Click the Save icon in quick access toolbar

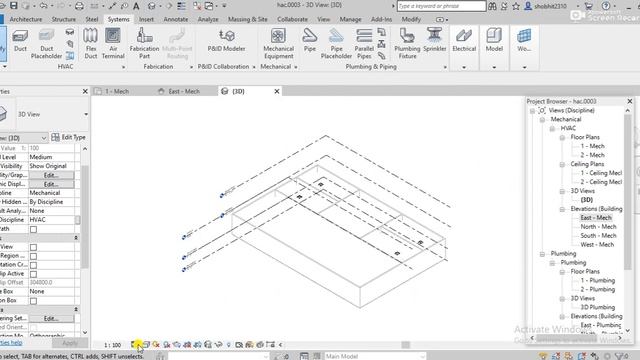coord(14,6)
